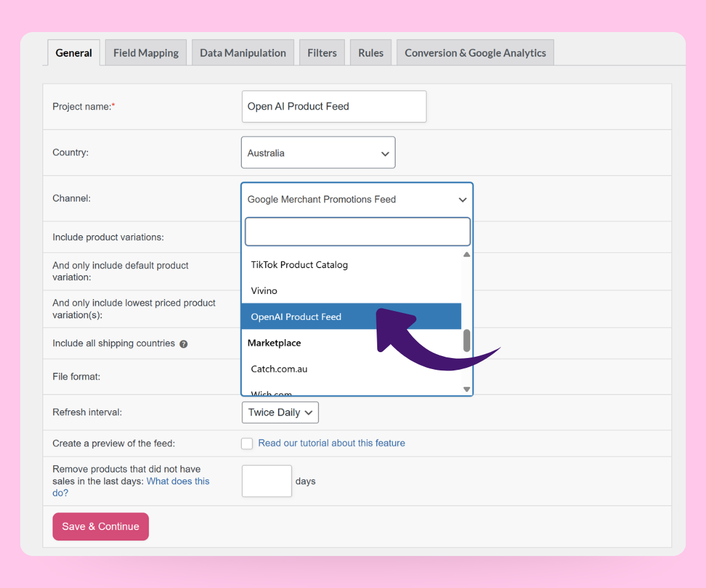Click the dropdown list scroll-down arrow

(467, 389)
